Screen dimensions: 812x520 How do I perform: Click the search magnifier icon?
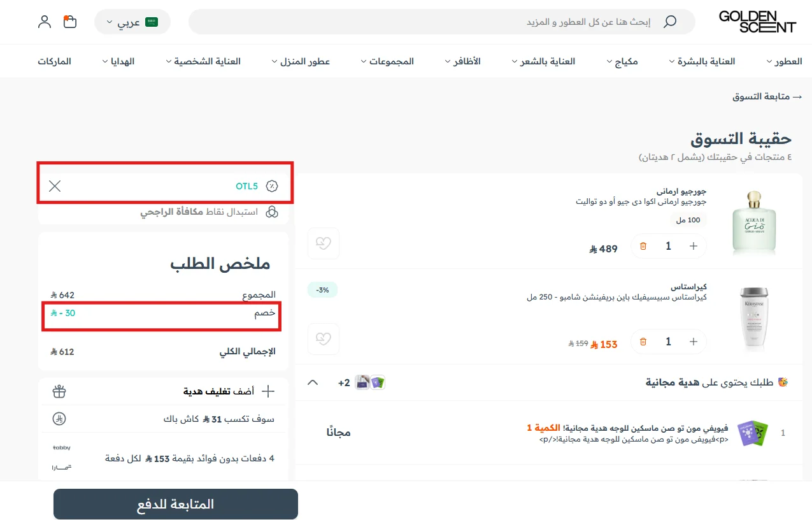click(x=669, y=22)
